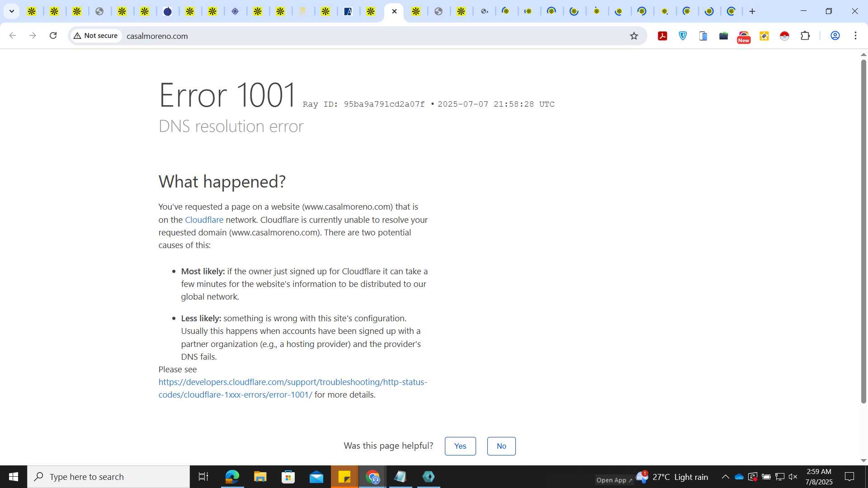Image resolution: width=868 pixels, height=488 pixels.
Task: Open Sticky Notes from the taskbar
Action: (x=344, y=477)
